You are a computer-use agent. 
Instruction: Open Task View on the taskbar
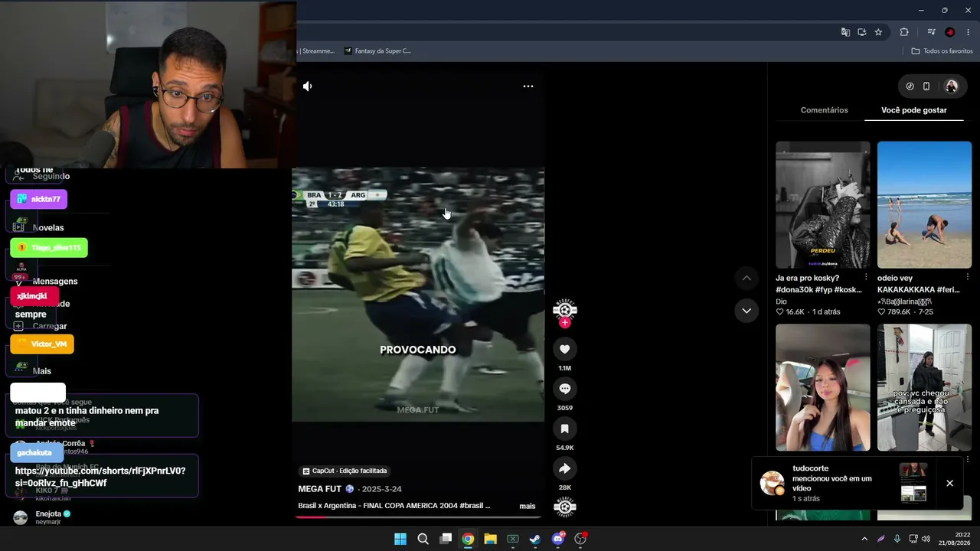(446, 539)
